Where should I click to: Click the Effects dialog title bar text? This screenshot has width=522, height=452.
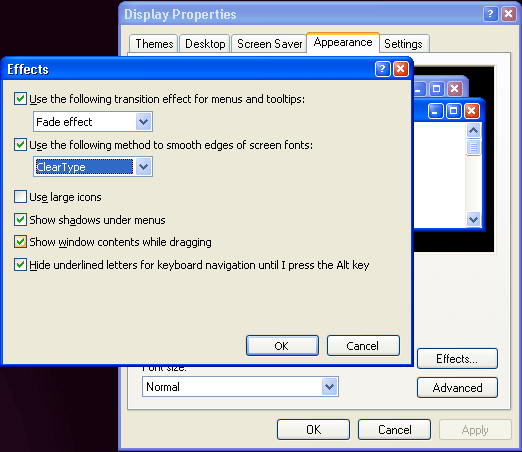[28, 69]
